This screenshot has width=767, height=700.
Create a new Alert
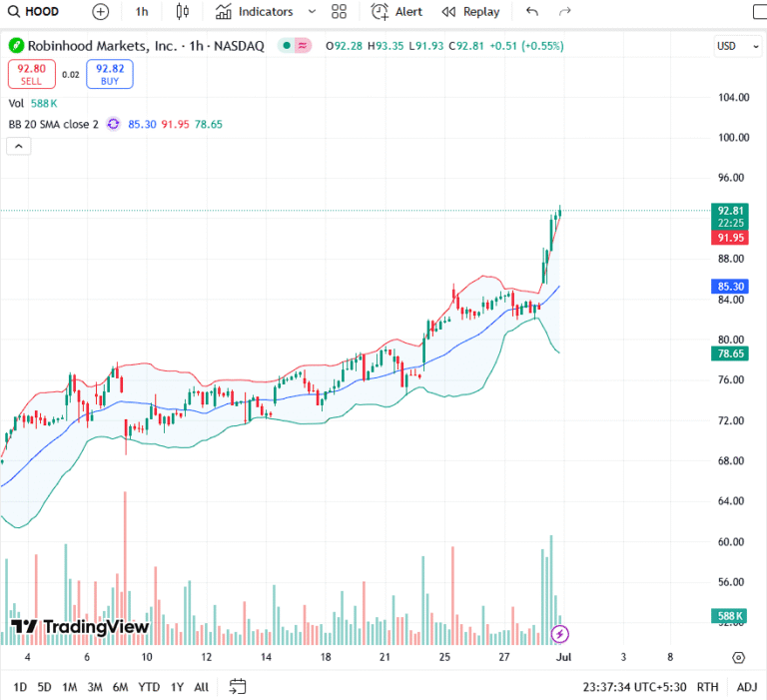(396, 12)
